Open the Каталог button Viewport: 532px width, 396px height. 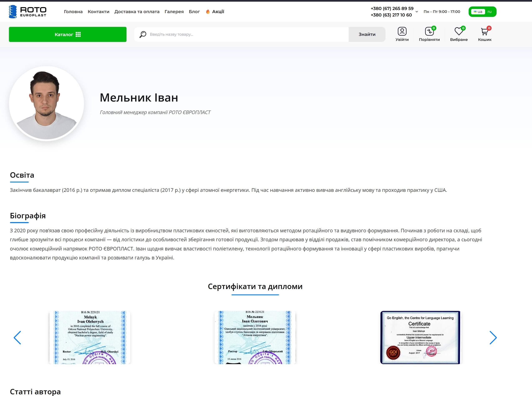click(68, 34)
